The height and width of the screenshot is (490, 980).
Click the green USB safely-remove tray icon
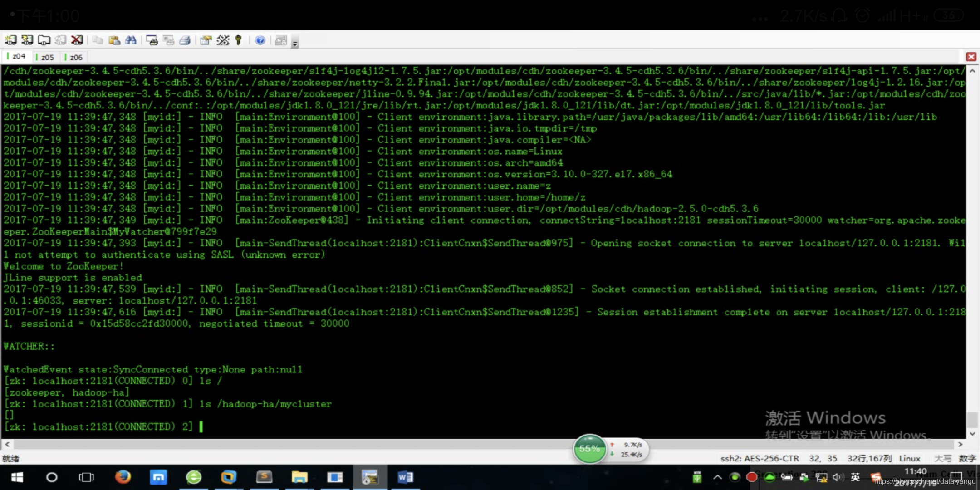[697, 477]
